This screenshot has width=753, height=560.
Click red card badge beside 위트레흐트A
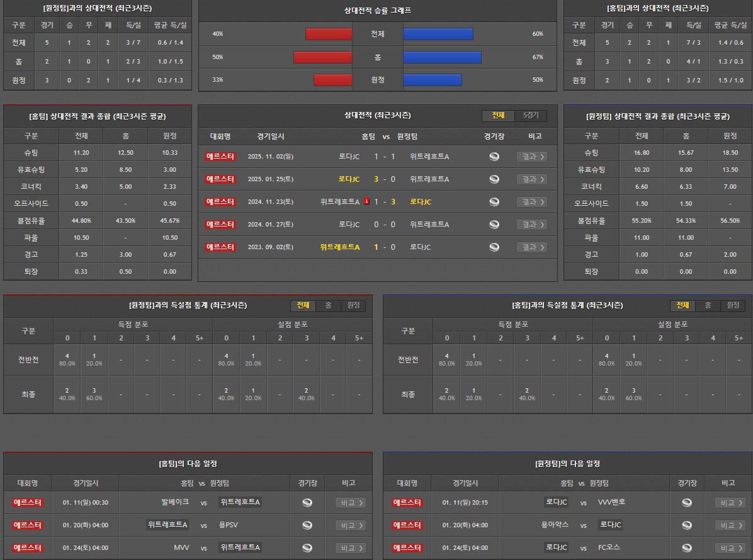(366, 202)
